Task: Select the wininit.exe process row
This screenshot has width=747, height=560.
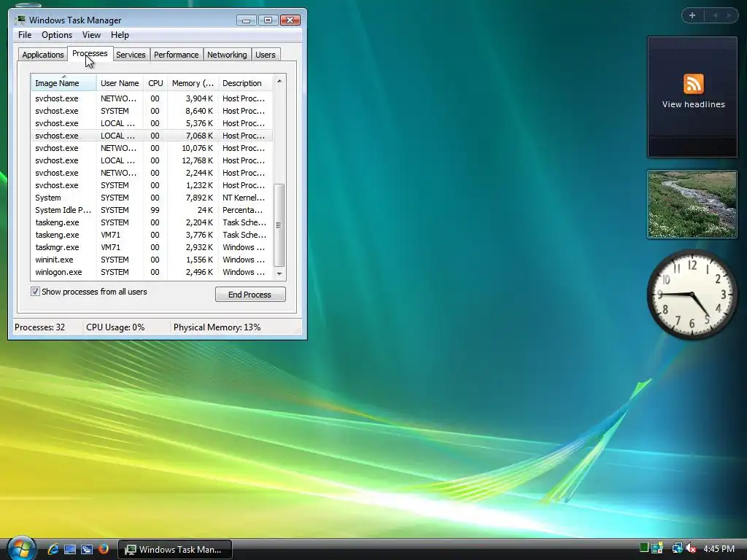Action: pos(152,260)
